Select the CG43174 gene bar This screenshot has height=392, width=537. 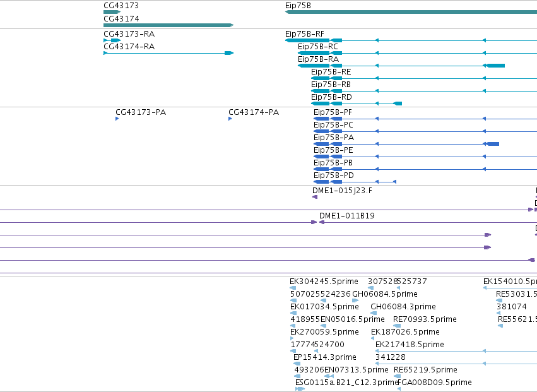[168, 25]
